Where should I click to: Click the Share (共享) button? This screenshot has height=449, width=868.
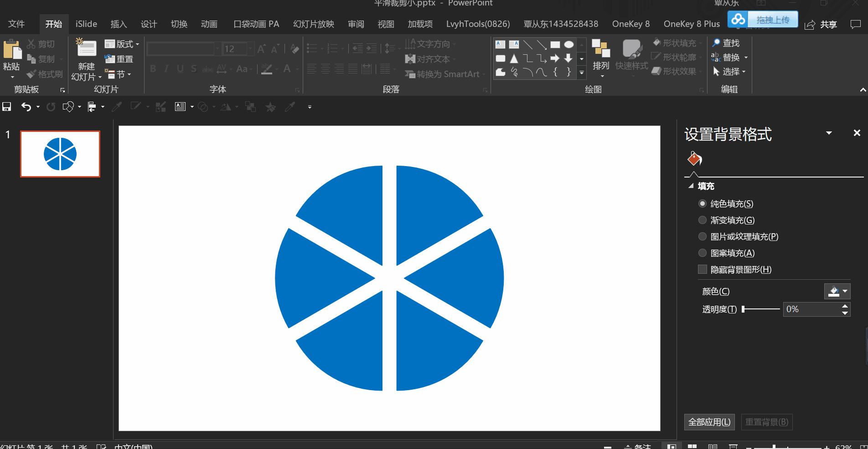(821, 25)
